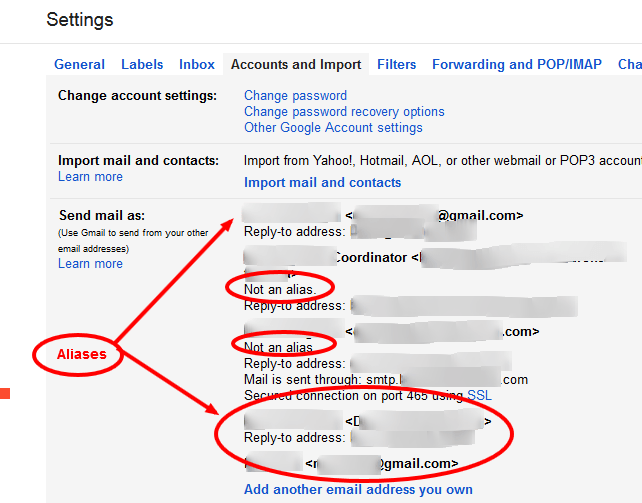Open the General settings tab
The image size is (642, 503).
point(79,64)
